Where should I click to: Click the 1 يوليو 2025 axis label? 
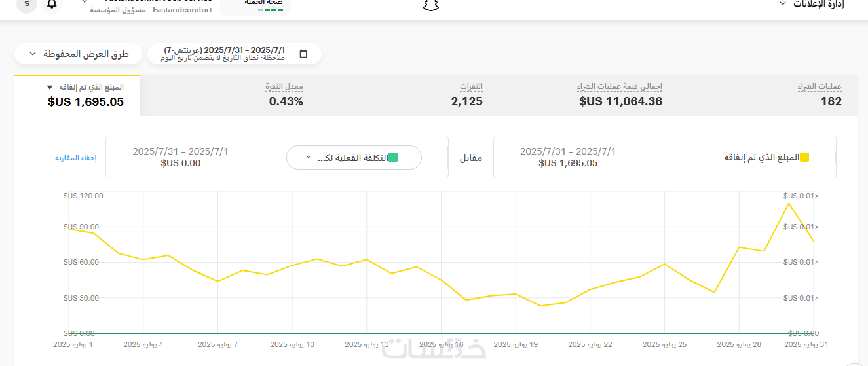(x=73, y=344)
